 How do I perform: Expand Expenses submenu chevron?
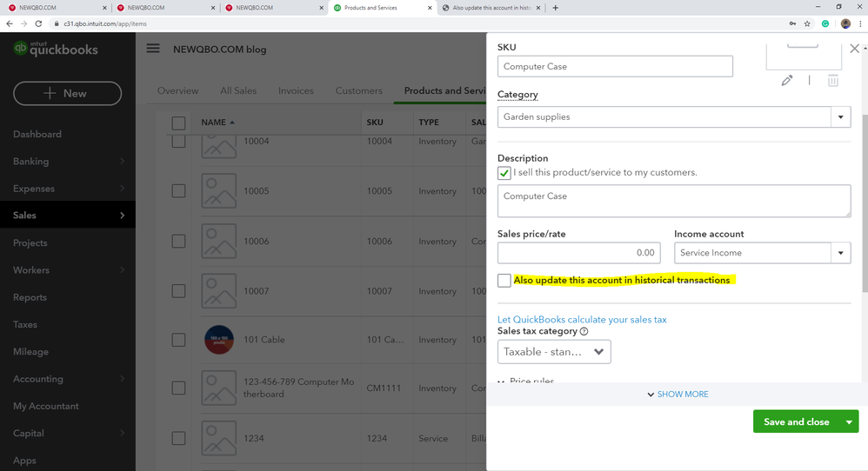123,188
